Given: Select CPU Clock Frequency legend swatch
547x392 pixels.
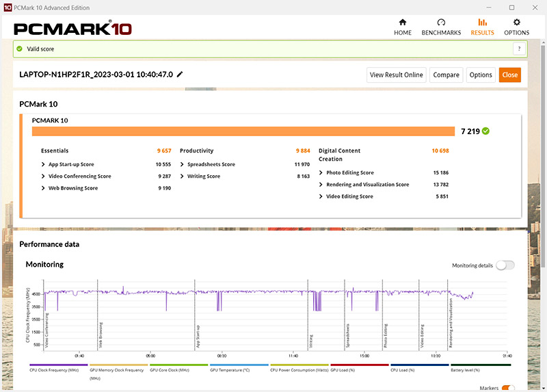Looking at the screenshot, I should coord(59,365).
